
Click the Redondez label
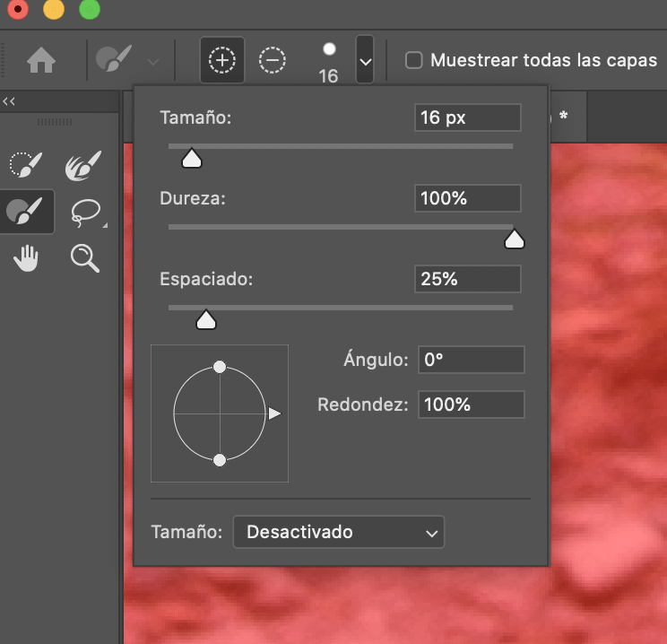pyautogui.click(x=363, y=405)
